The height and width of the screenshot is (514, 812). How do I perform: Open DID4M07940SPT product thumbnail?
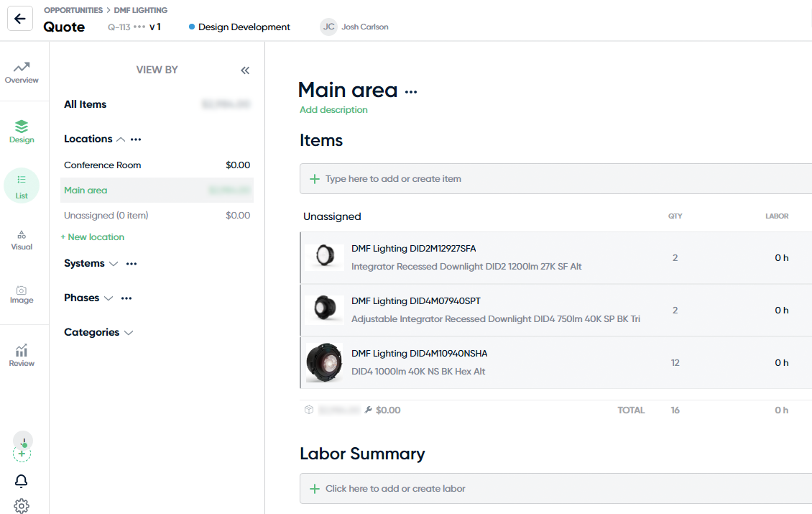coord(325,309)
